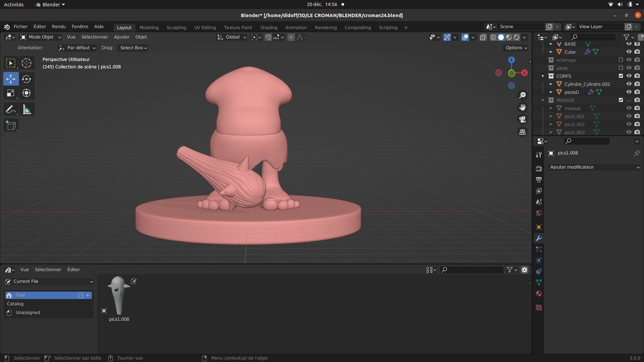Open the Modifiers wrench tab
This screenshot has width=644, height=362.
pyautogui.click(x=539, y=238)
